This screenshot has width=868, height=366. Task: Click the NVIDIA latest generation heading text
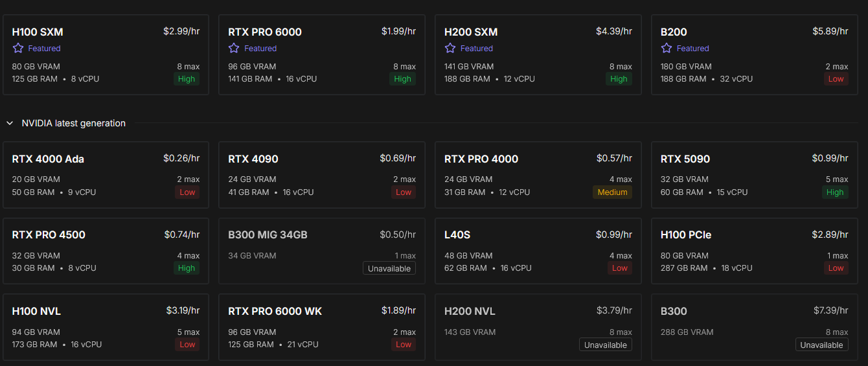coord(74,123)
